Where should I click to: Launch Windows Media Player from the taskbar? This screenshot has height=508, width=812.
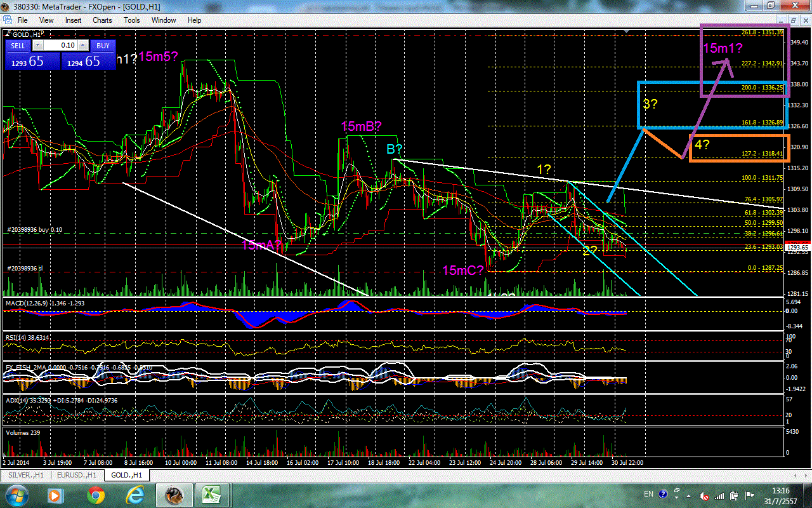[x=55, y=495]
